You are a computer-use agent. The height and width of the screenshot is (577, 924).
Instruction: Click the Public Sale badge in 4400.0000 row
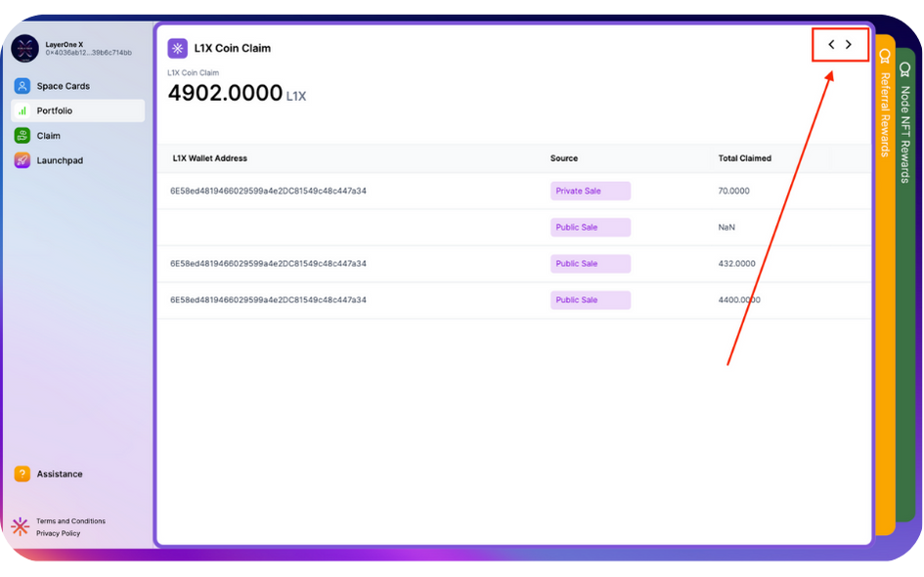point(591,300)
